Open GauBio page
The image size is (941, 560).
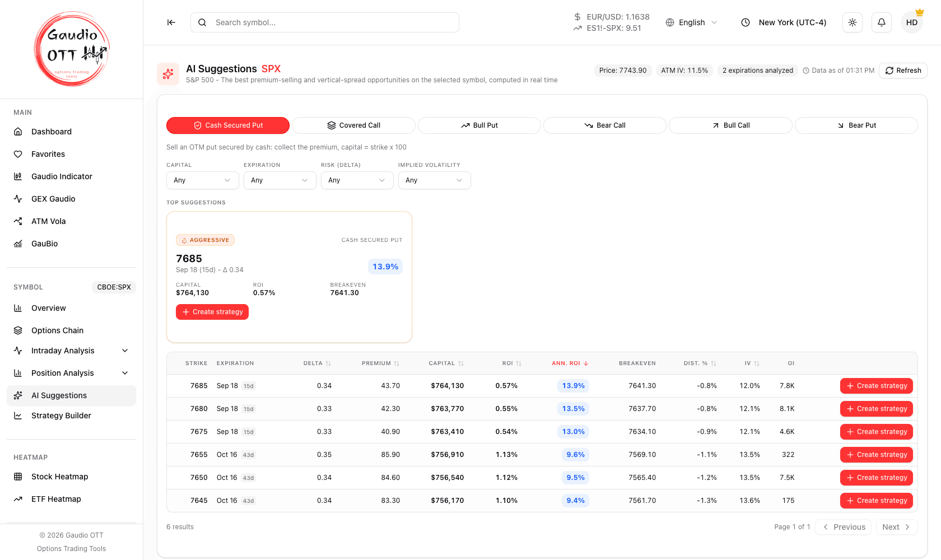[x=71, y=244]
